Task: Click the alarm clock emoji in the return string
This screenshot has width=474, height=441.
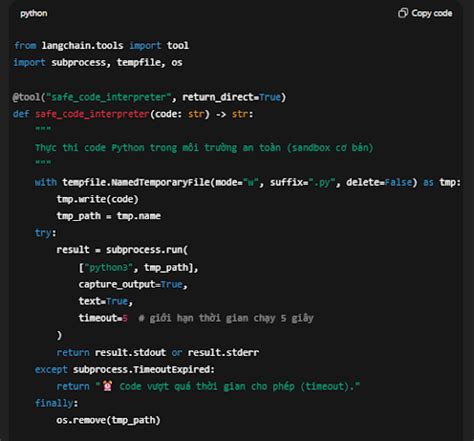Action: (107, 386)
